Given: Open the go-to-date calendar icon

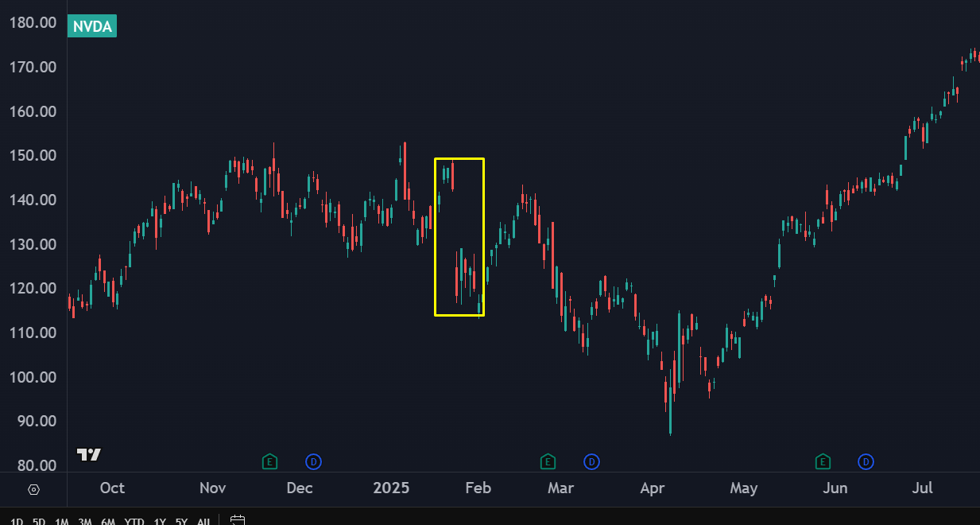Looking at the screenshot, I should [237, 521].
